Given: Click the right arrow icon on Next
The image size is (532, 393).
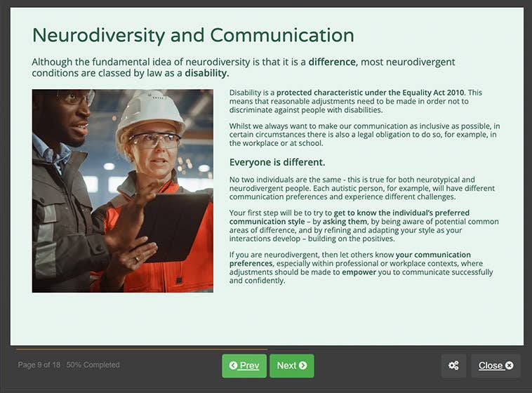Looking at the screenshot, I should click(302, 366).
